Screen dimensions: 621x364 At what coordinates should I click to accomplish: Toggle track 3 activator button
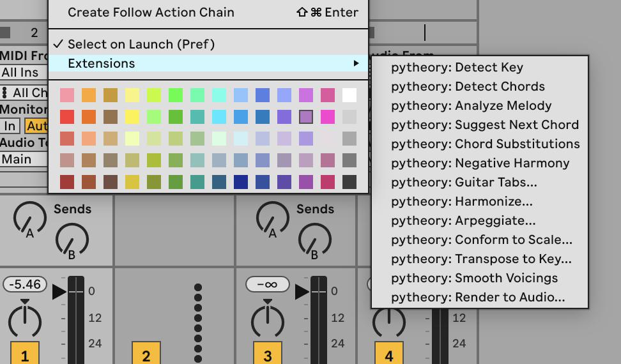point(268,353)
